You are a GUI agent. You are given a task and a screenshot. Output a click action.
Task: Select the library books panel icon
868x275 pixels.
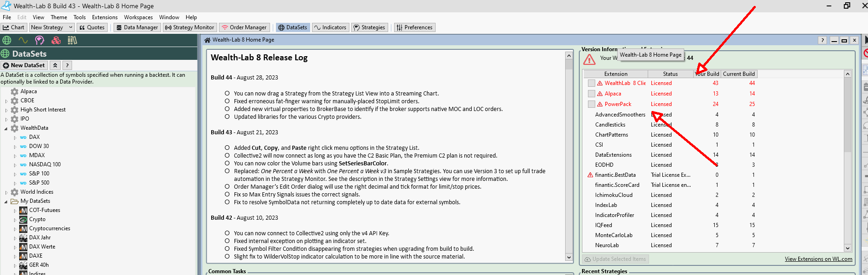tap(73, 40)
